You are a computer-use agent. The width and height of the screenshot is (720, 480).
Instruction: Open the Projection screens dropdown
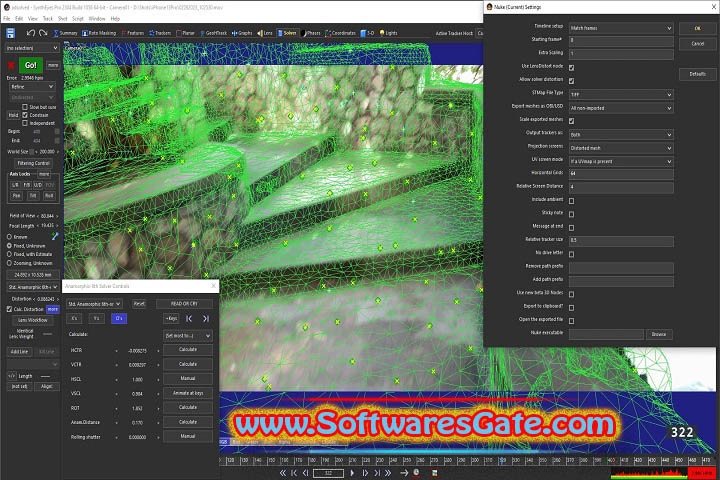pyautogui.click(x=621, y=148)
